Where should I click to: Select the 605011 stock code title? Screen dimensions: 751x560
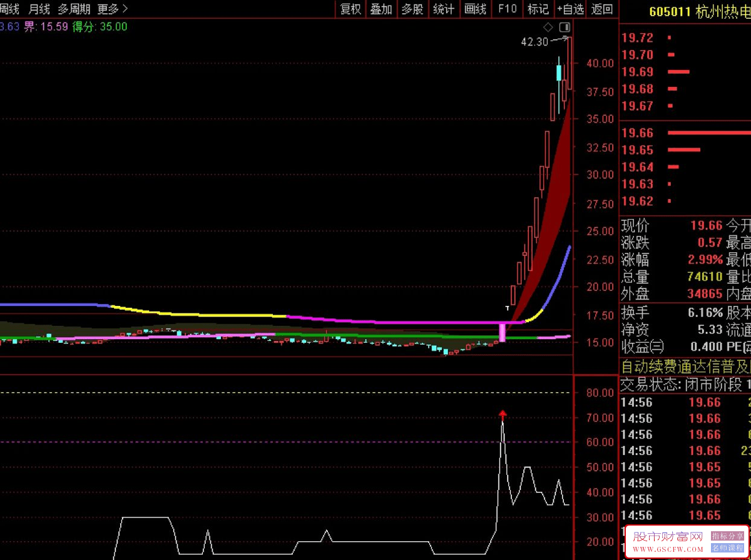[670, 11]
